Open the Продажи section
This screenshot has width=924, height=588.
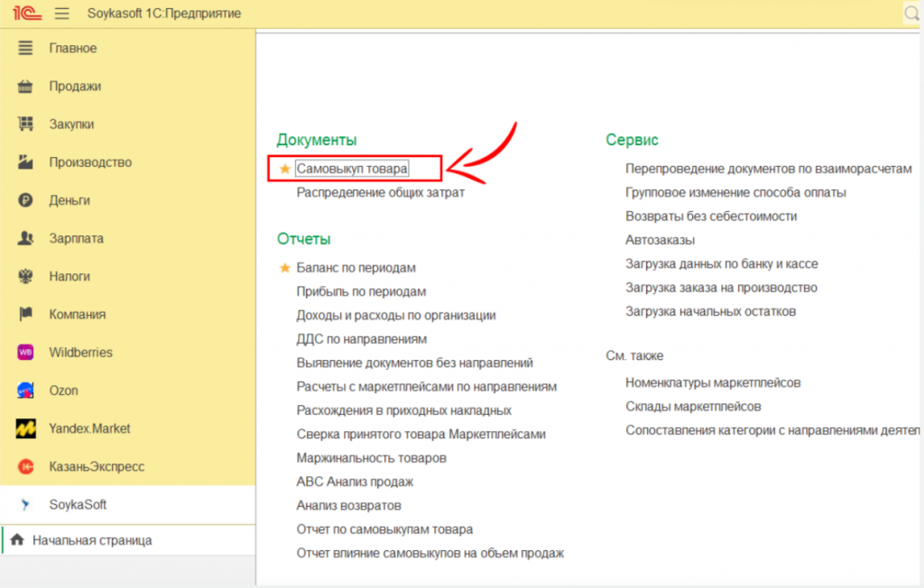tap(75, 87)
